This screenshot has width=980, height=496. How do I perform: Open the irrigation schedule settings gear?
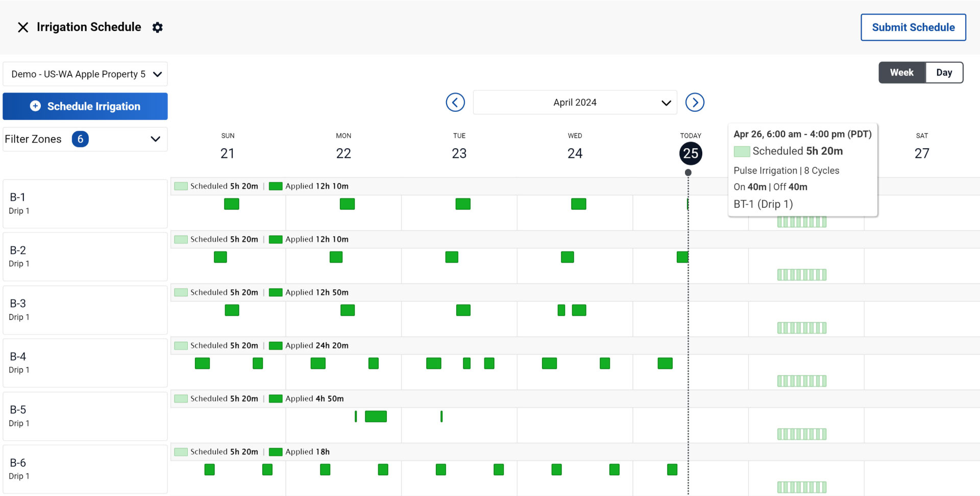pyautogui.click(x=157, y=27)
